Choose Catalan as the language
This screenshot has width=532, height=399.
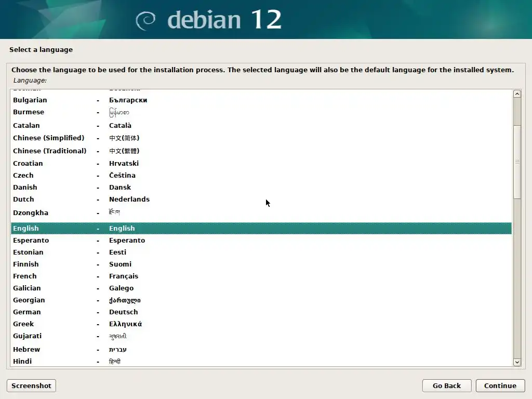coord(261,126)
